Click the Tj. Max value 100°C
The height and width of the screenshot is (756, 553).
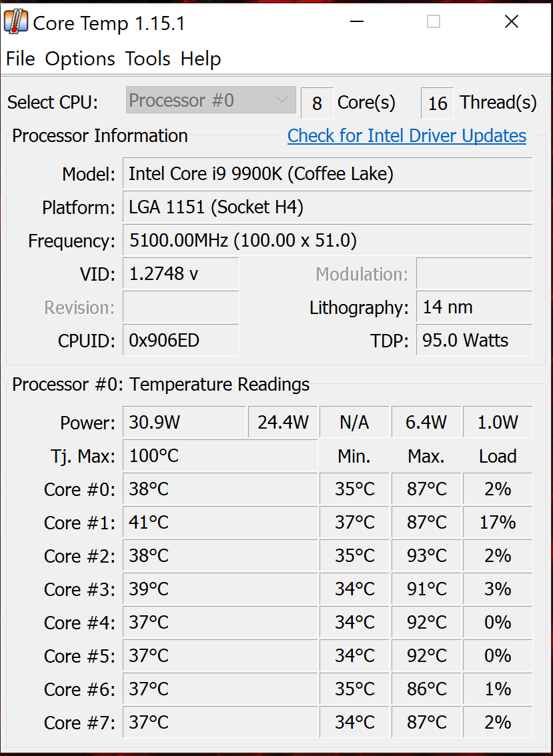point(220,455)
